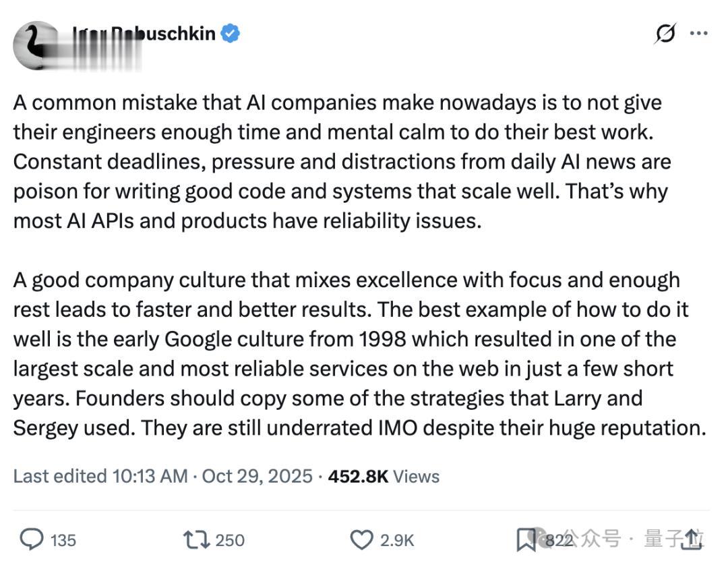Click the blue verified badge
Viewport: 728px width, 567px height.
click(x=231, y=34)
